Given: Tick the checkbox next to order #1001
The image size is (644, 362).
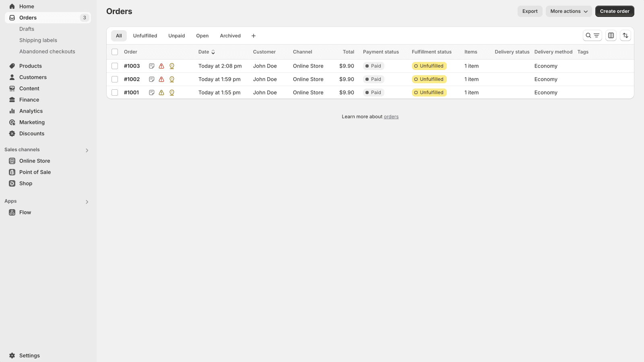Looking at the screenshot, I should 115,93.
